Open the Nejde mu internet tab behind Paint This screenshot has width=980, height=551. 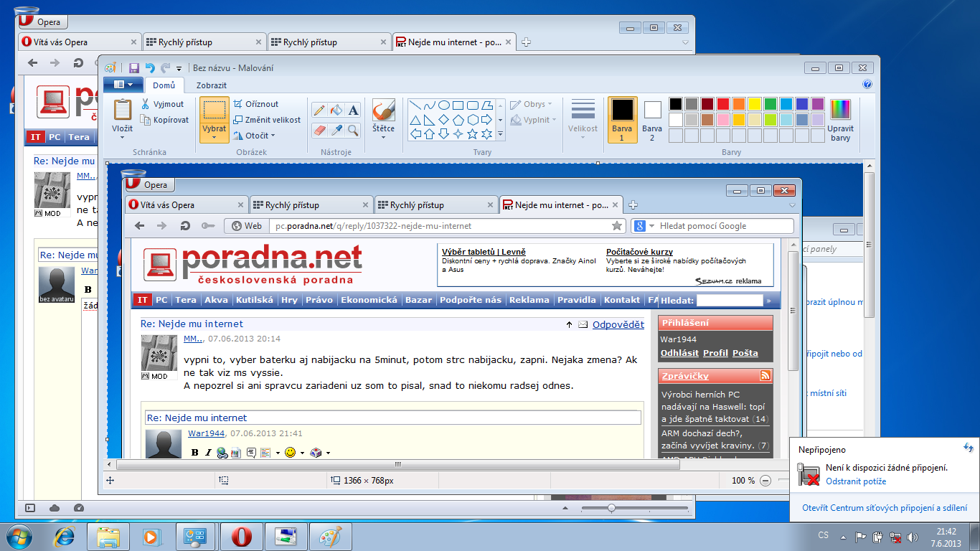tap(453, 42)
